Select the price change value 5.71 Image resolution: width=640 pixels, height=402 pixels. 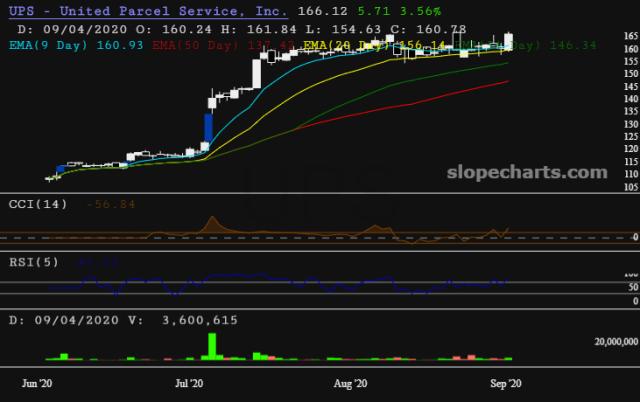click(x=373, y=11)
